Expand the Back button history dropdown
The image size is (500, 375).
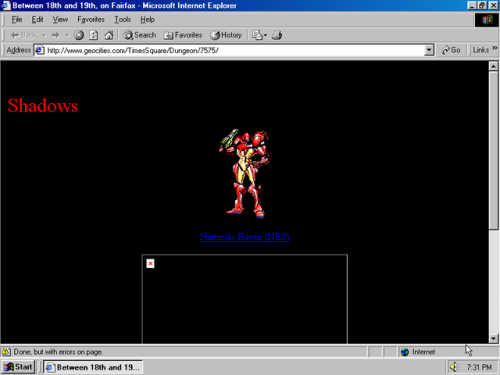[x=44, y=35]
